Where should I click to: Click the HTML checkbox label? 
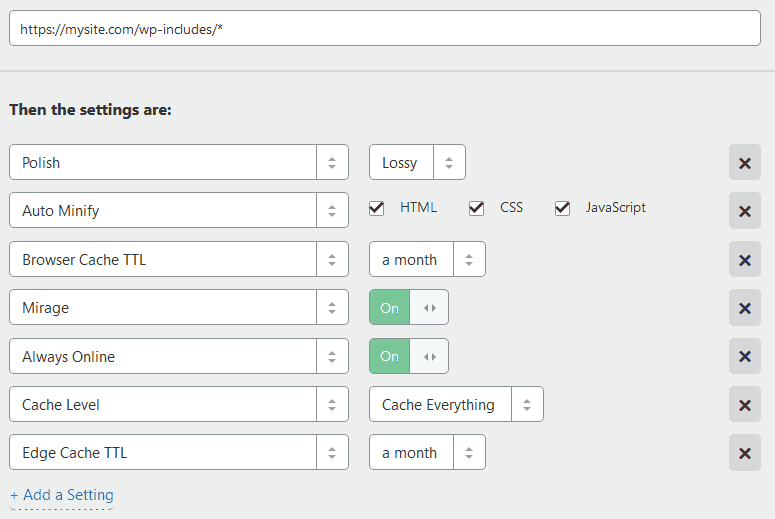pos(418,208)
